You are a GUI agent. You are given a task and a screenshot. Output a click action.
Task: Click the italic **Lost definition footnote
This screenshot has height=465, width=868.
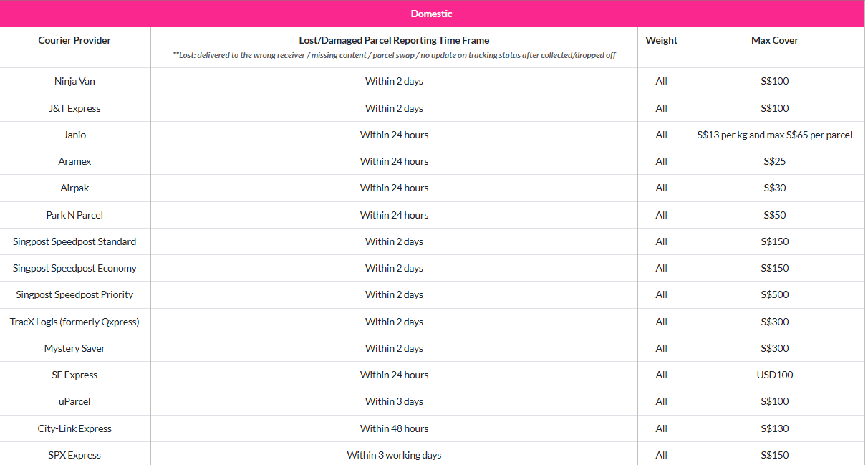coord(394,55)
